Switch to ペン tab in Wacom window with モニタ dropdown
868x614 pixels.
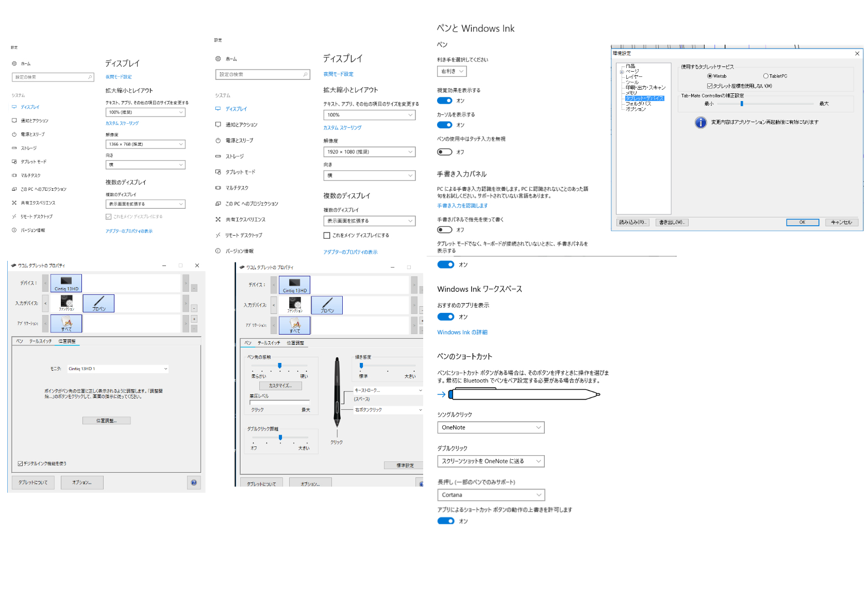[20, 341]
